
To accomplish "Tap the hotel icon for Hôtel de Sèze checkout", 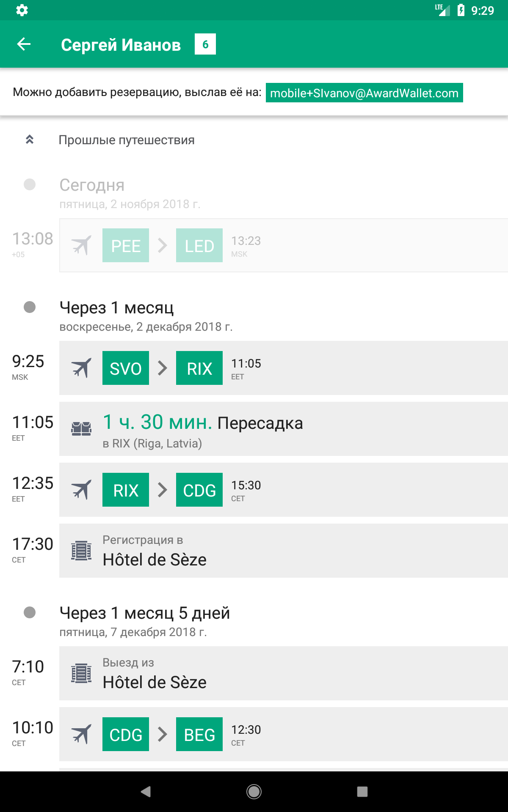I will 81,673.
